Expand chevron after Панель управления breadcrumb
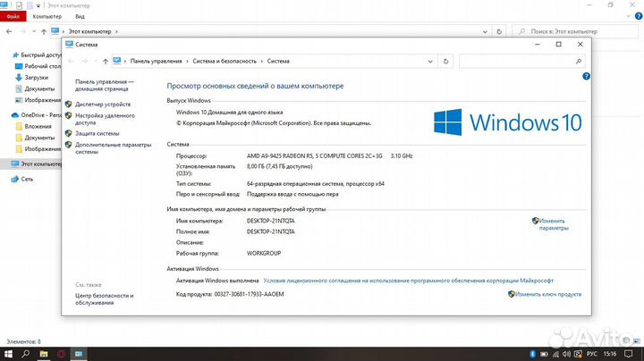The image size is (644, 361). click(187, 61)
